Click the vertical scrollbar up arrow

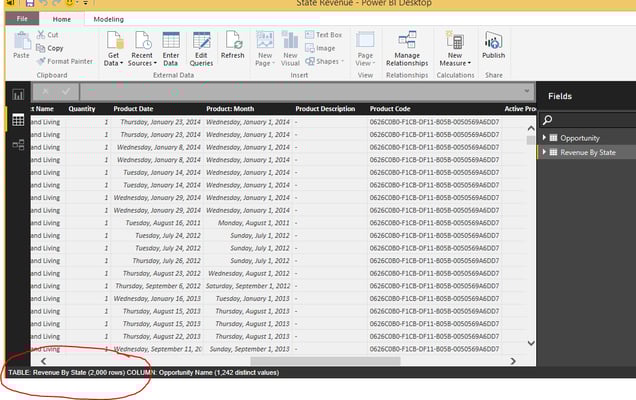point(531,128)
